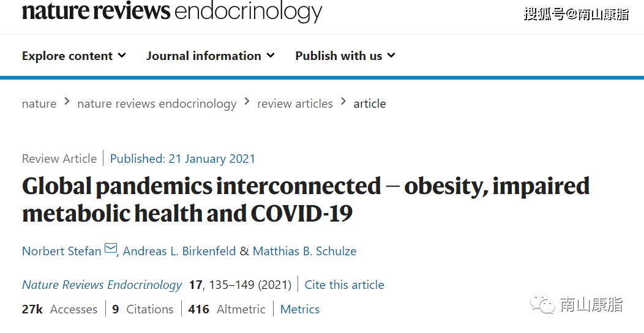Image resolution: width=644 pixels, height=333 pixels.
Task: Click the envelope icon after Norbert Stefan
Action: coord(111,249)
